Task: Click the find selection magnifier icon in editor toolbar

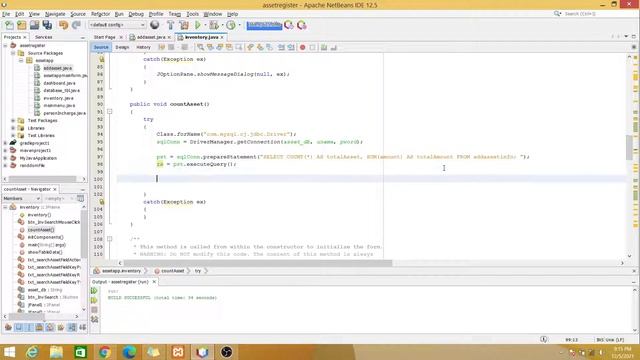Action: [x=200, y=48]
